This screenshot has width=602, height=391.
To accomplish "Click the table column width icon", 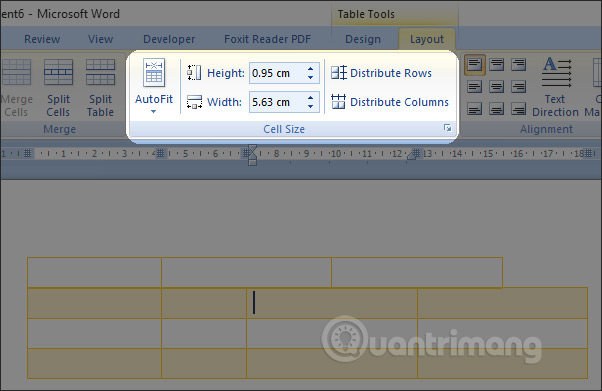I will (x=194, y=102).
